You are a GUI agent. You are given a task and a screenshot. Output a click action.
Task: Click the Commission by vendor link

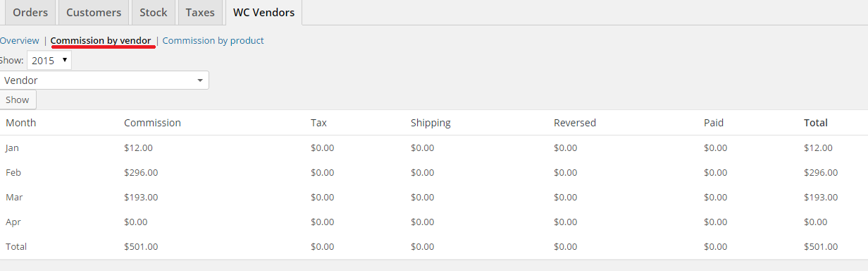coord(101,41)
